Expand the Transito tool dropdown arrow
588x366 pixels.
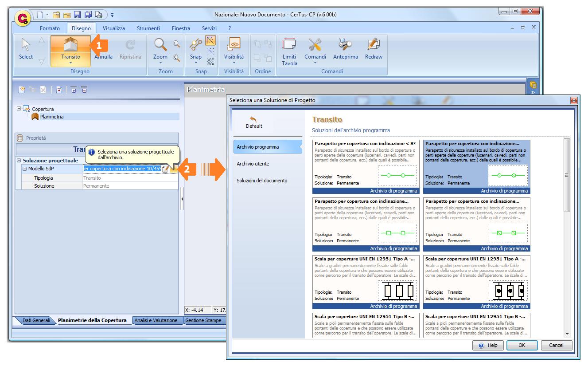pyautogui.click(x=70, y=63)
